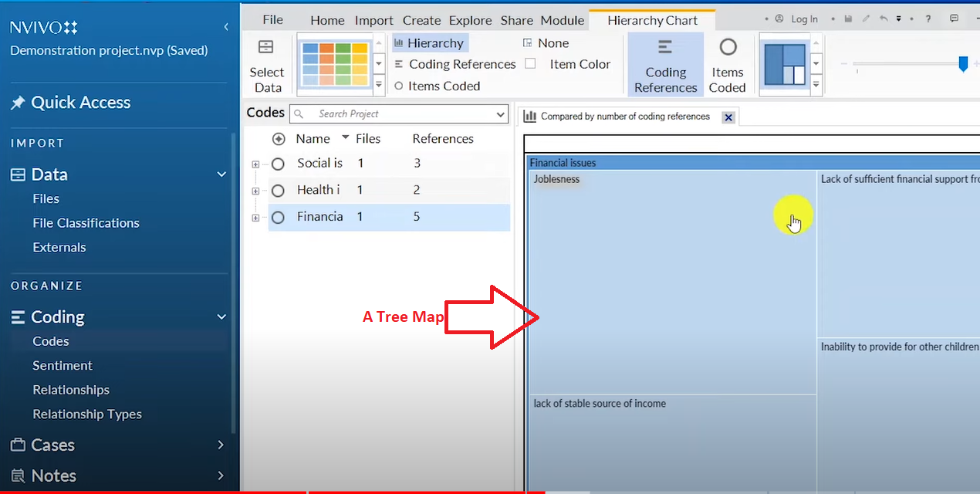Switch to the Import ribbon tab
Screen dimensions: 980x494
[373, 21]
